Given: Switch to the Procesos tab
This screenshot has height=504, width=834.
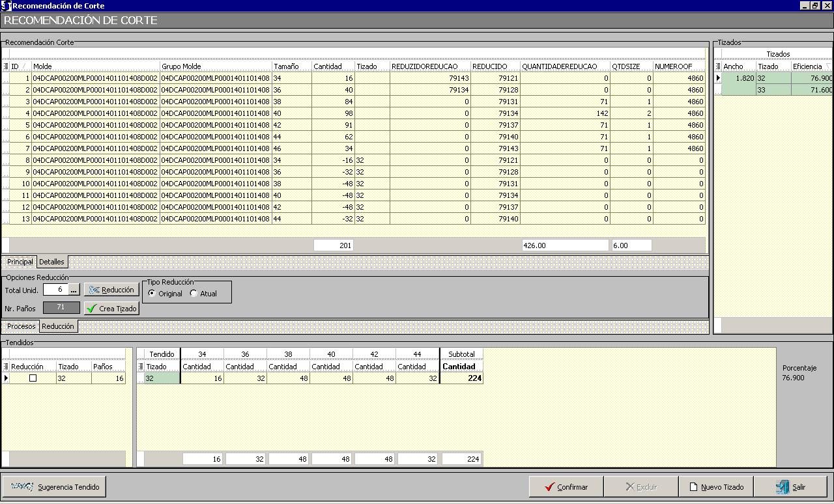Looking at the screenshot, I should (21, 326).
